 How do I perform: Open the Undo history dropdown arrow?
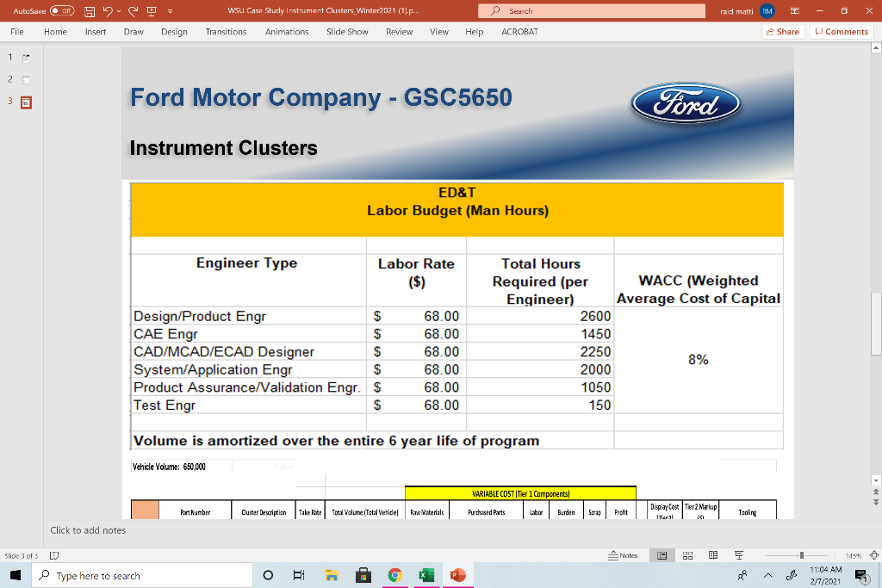(119, 10)
